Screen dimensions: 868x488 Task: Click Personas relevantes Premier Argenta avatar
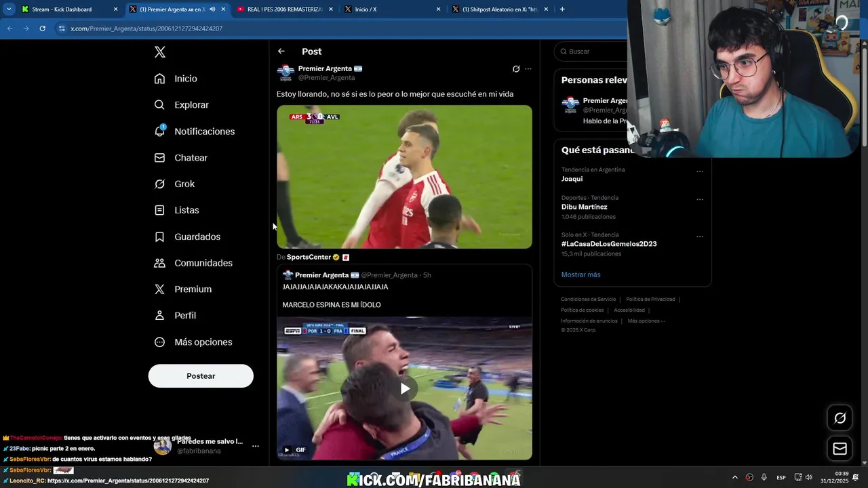point(570,105)
